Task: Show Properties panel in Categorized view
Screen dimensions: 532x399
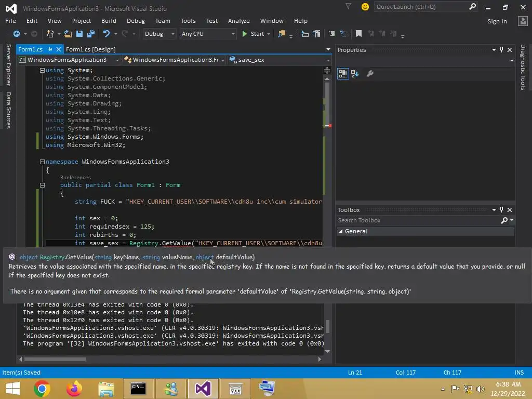Action: [x=343, y=74]
